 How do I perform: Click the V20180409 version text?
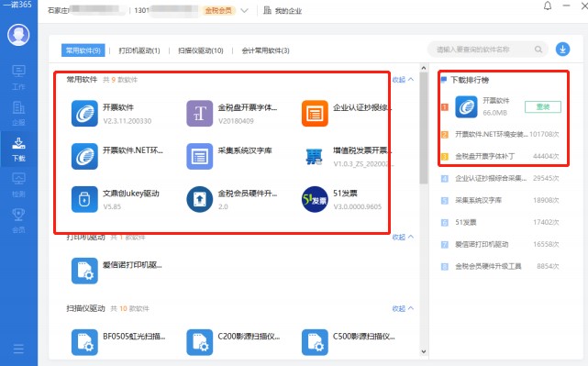236,121
